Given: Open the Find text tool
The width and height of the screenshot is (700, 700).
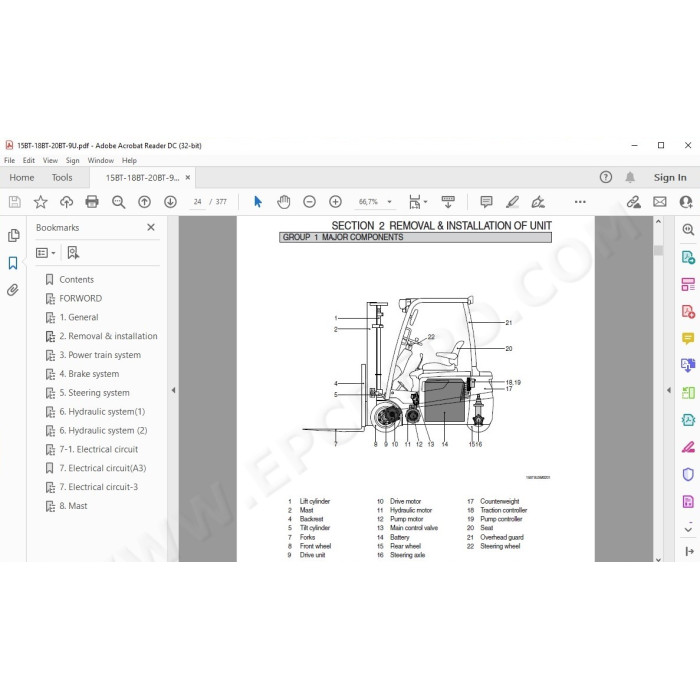Looking at the screenshot, I should 118,202.
